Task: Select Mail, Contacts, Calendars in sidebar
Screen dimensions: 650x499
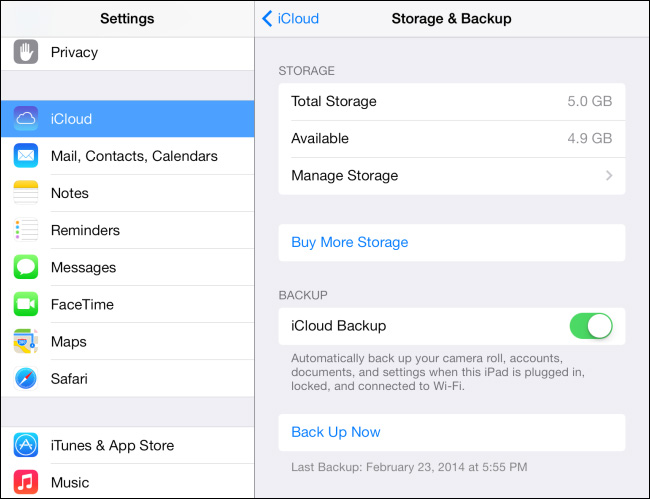Action: pos(134,156)
